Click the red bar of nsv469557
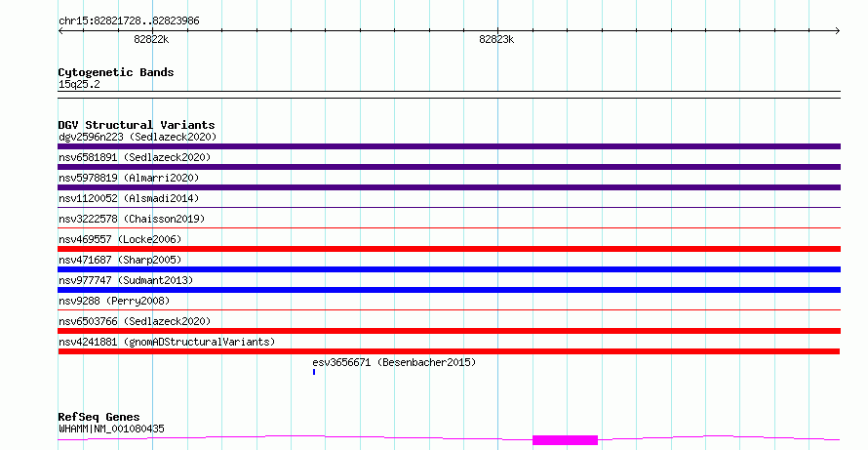 click(449, 249)
